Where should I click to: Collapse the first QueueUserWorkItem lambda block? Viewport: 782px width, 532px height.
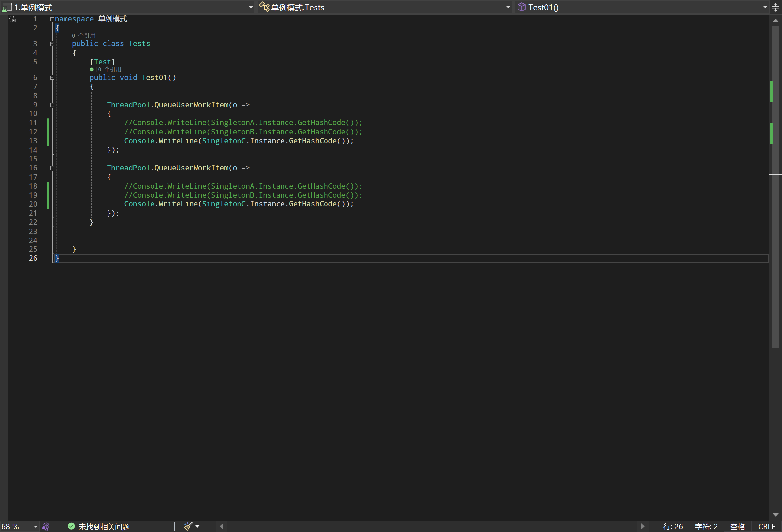(x=52, y=105)
